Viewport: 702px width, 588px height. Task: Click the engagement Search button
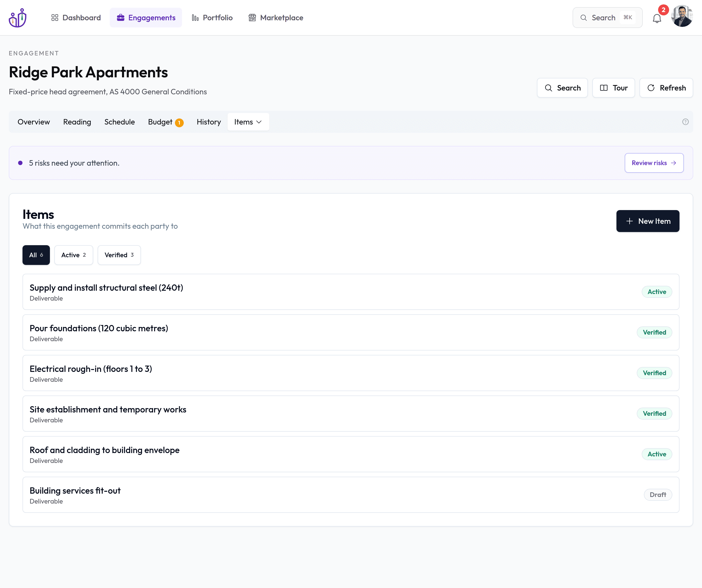click(562, 88)
